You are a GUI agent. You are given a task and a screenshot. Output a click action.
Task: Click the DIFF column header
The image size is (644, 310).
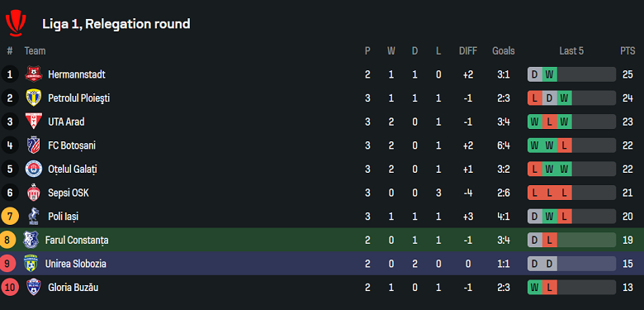pos(468,51)
